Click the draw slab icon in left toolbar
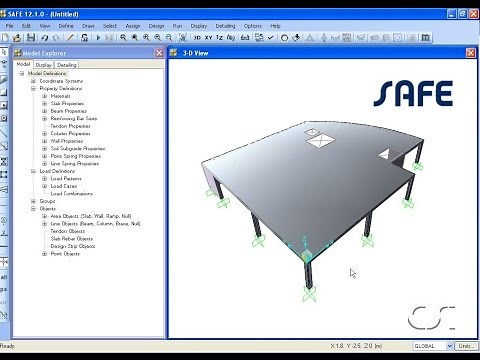Viewport: 480px width, 360px height. 4,80
